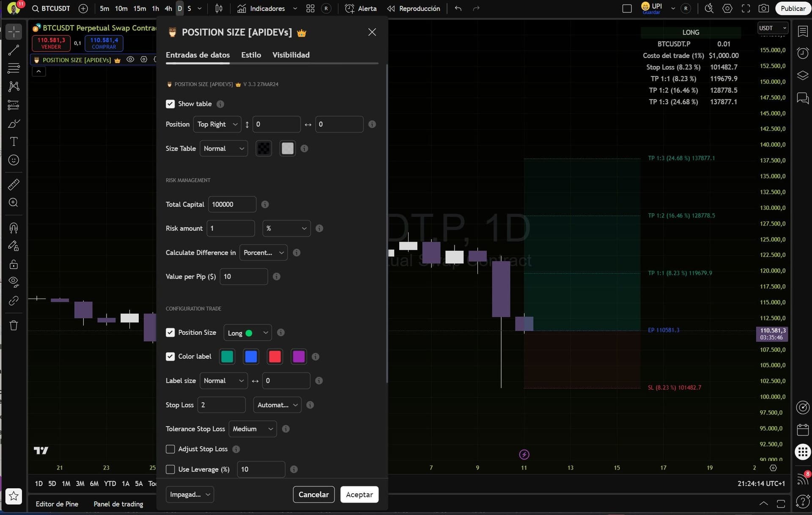Switch to the Estilo tab
Image resolution: width=812 pixels, height=515 pixels.
[250, 55]
